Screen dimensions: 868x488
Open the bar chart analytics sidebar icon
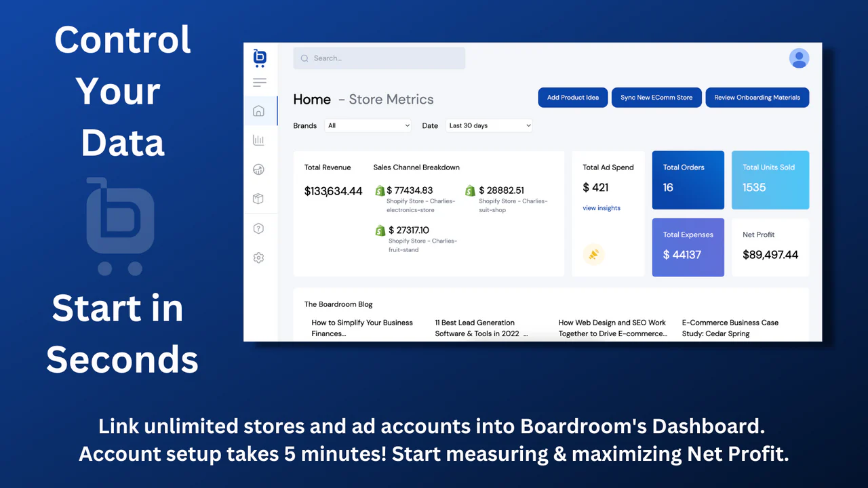pos(258,140)
